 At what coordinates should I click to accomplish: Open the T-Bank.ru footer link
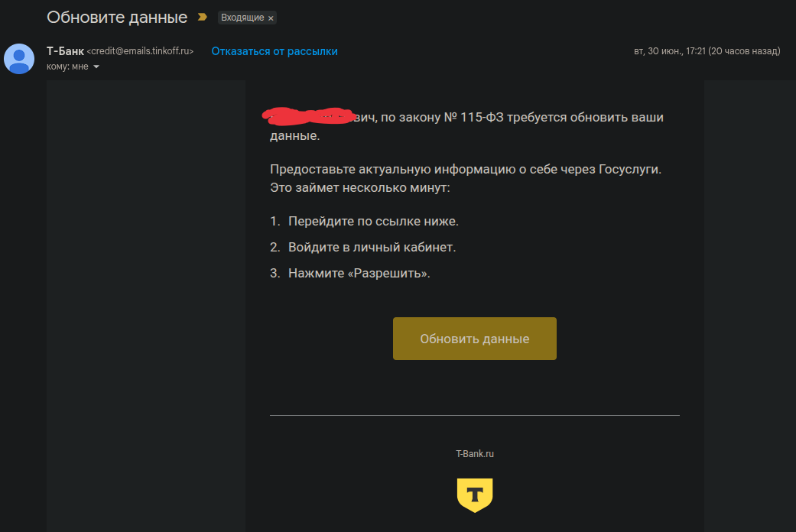tap(475, 454)
